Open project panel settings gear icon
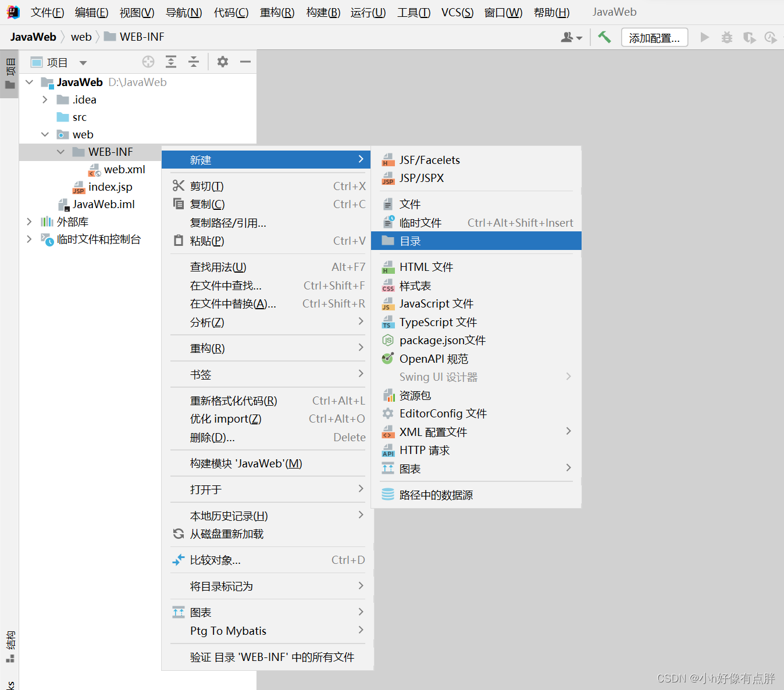The height and width of the screenshot is (690, 784). point(223,62)
